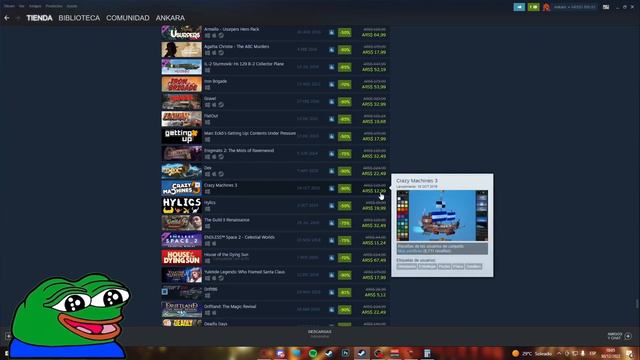Click wishlist icon in Iron Brigade row
This screenshot has width=640, height=360.
click(x=331, y=84)
